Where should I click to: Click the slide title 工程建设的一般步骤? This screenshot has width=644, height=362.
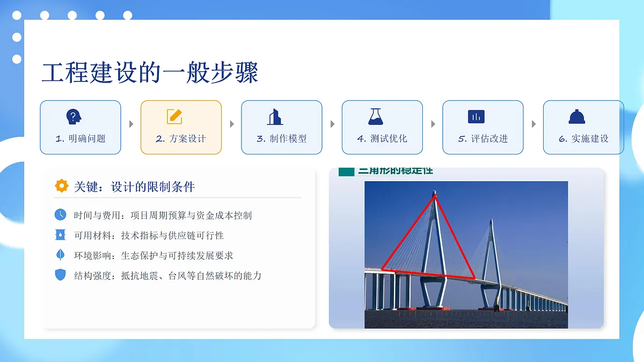pos(150,73)
